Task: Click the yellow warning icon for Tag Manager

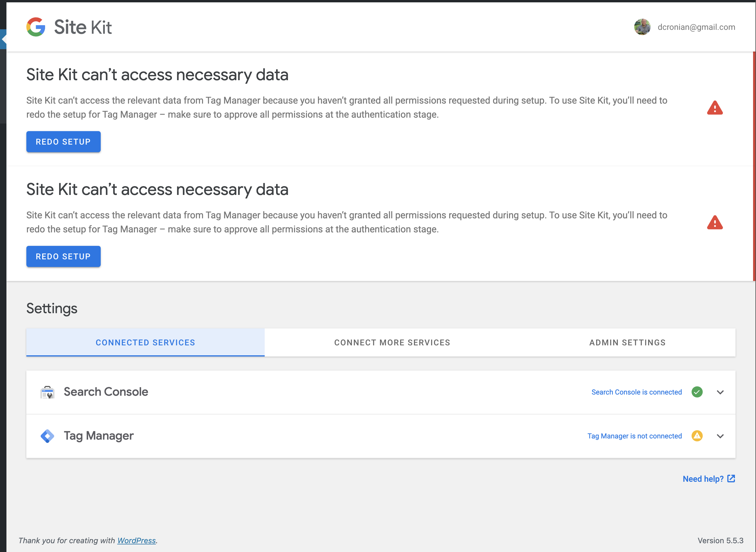Action: click(697, 436)
